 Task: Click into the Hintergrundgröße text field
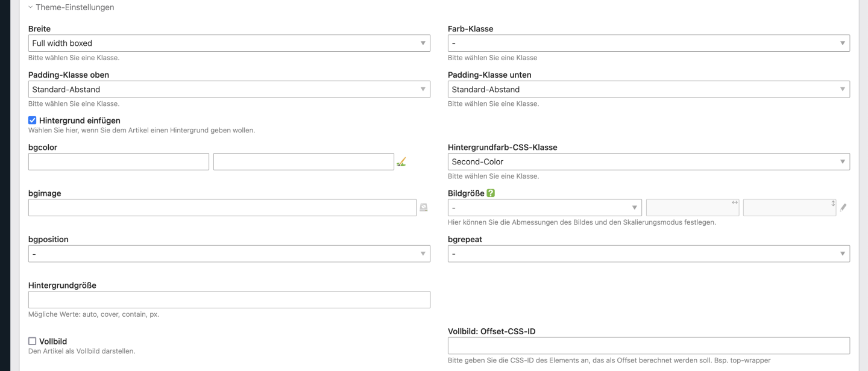[229, 299]
